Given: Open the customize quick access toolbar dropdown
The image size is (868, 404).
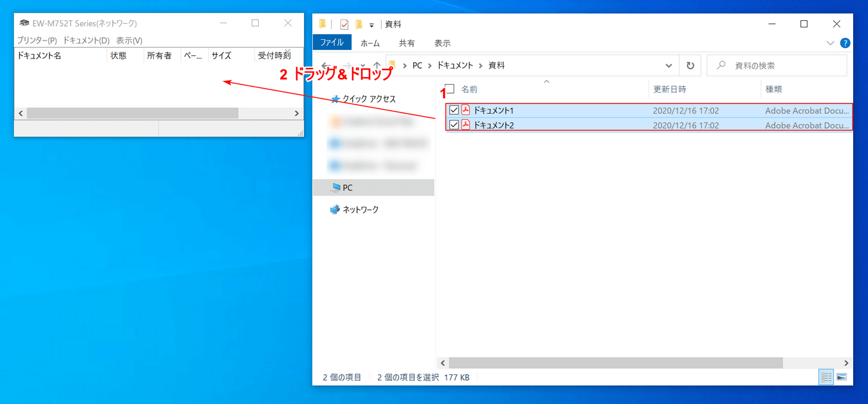Looking at the screenshot, I should (x=371, y=25).
